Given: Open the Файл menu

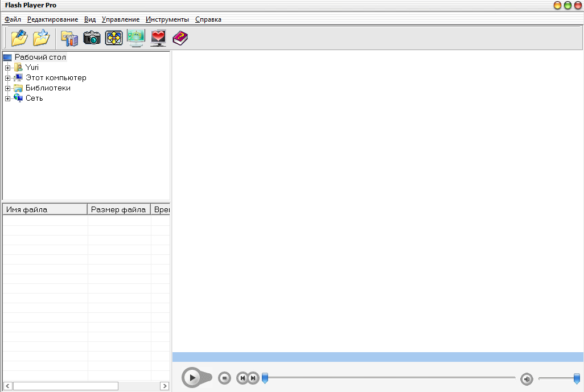Looking at the screenshot, I should pos(13,19).
